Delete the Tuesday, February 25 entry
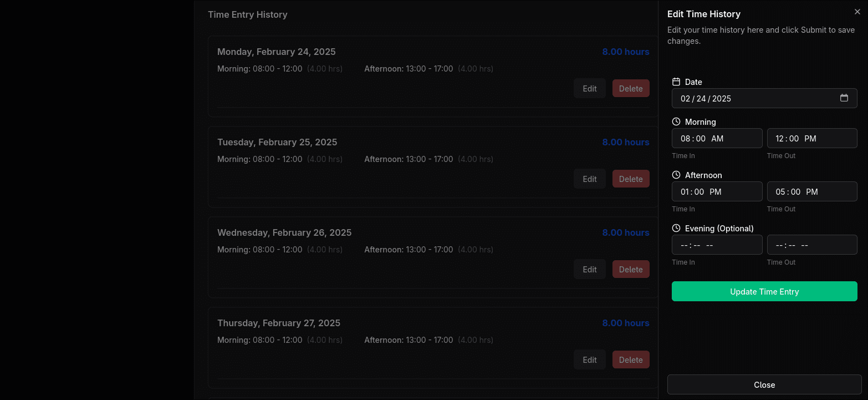 coord(630,178)
